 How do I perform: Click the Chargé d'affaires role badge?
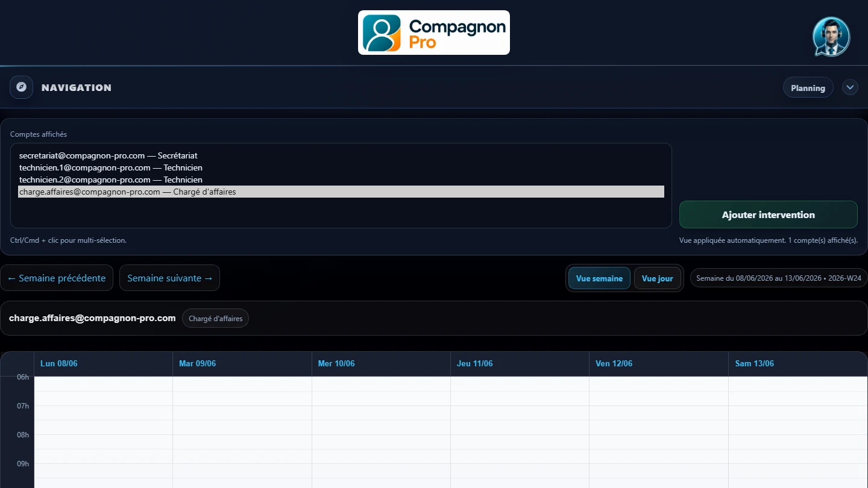point(215,318)
